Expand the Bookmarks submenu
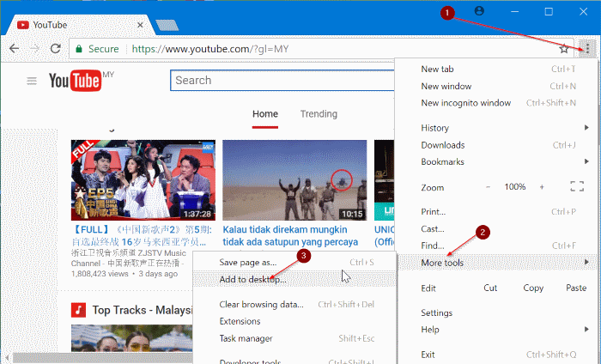This screenshot has height=364, width=601. coord(497,161)
